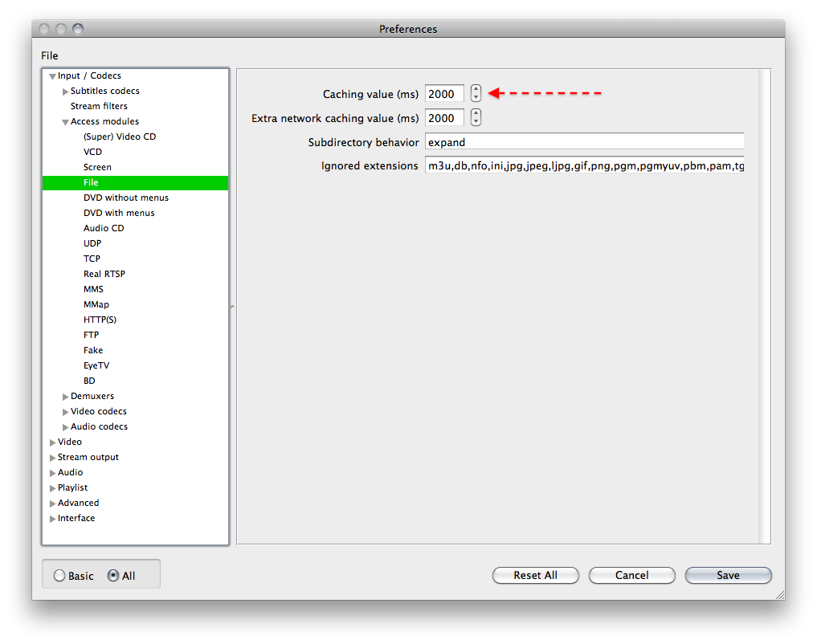
Task: Open DVD without menus settings
Action: pyautogui.click(x=126, y=198)
